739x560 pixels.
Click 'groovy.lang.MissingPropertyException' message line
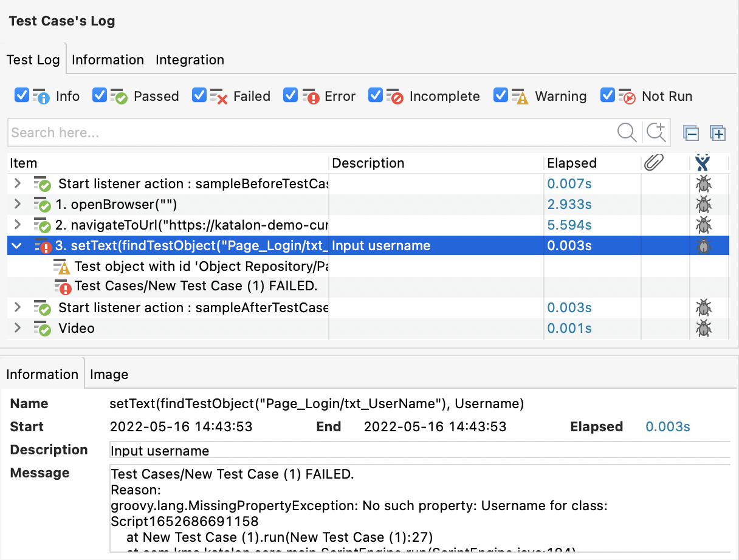coord(359,505)
